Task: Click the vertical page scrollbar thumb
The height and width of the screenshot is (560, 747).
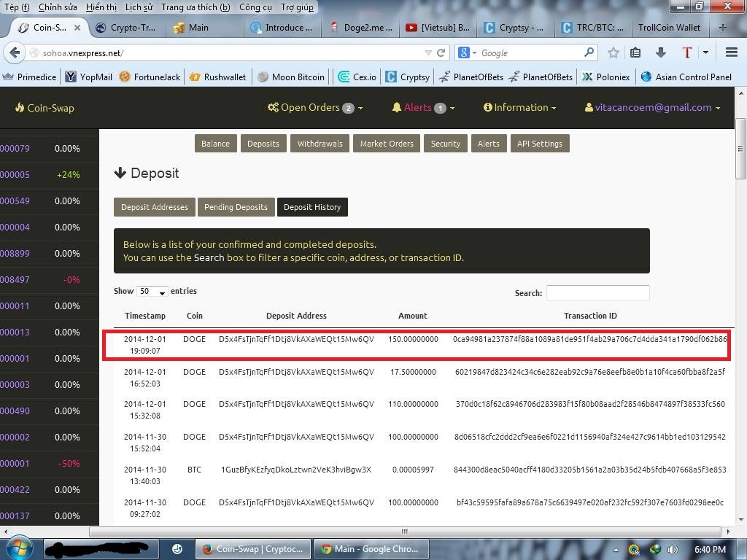Action: pyautogui.click(x=740, y=148)
